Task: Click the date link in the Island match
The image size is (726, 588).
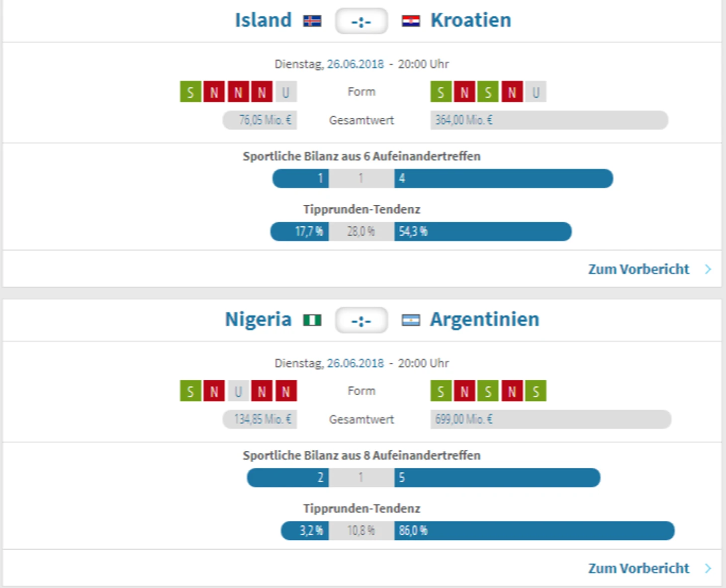Action: pos(355,64)
